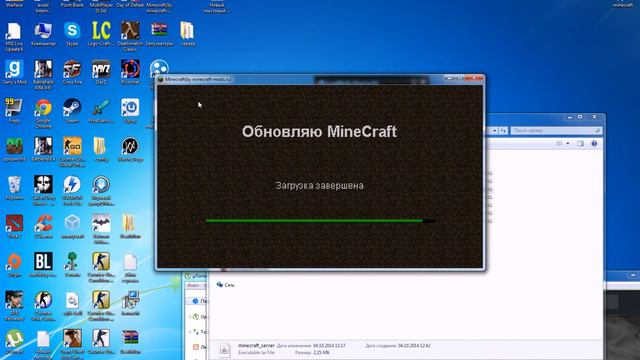Screen dimensions: 640x360
Task: Click minecraft_server file icon in details pane
Action: 224,350
